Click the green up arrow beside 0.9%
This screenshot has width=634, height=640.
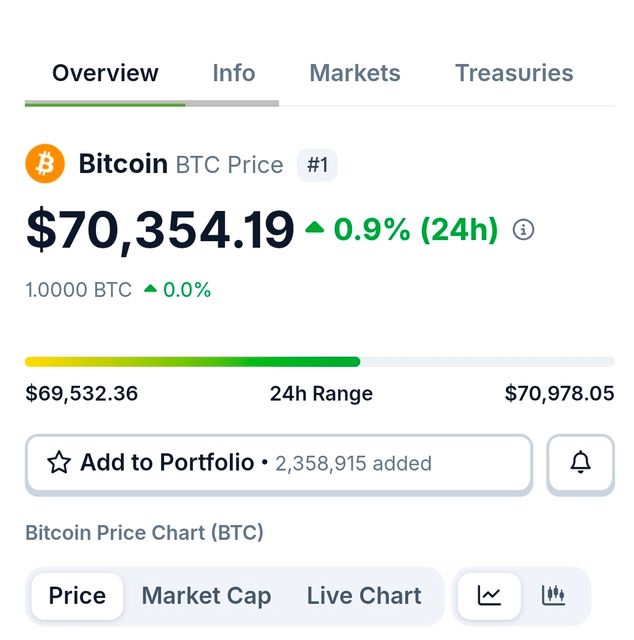click(x=315, y=229)
